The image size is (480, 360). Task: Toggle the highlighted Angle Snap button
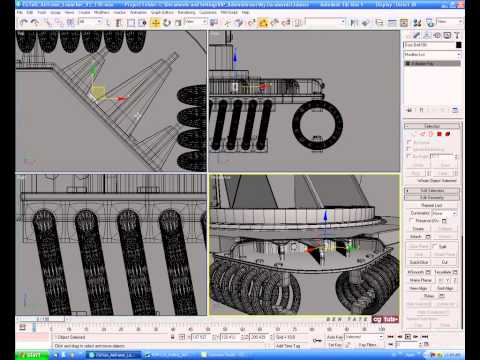[263, 23]
